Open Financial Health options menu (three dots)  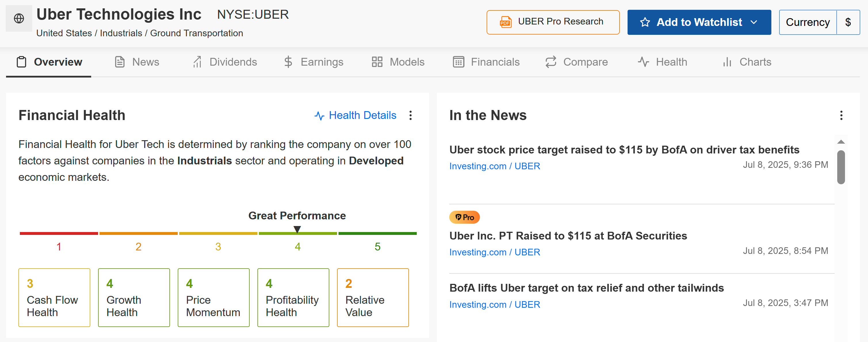pos(410,115)
